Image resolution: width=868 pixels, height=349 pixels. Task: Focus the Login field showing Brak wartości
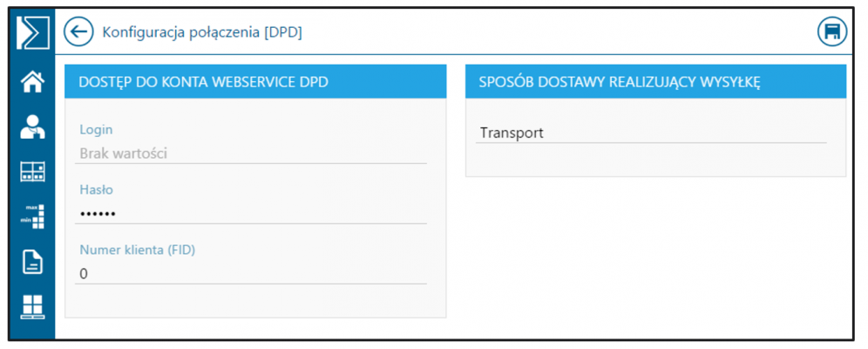(251, 154)
